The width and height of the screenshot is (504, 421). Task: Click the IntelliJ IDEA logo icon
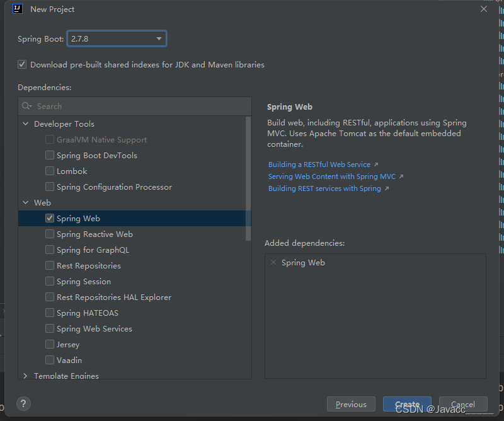pos(18,9)
